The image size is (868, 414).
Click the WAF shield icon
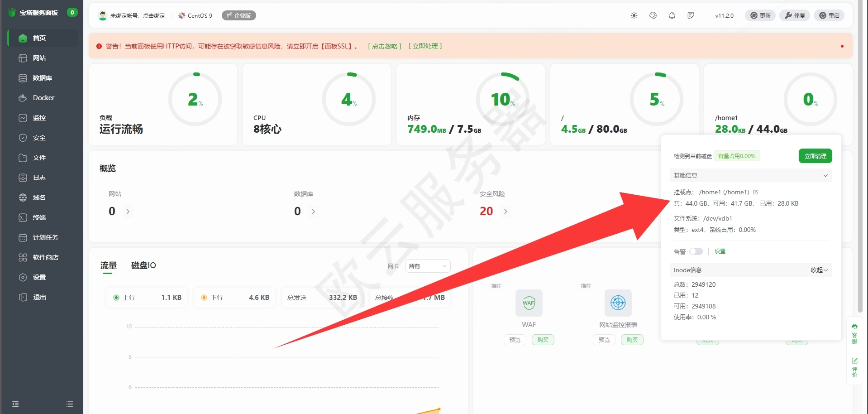coord(529,303)
